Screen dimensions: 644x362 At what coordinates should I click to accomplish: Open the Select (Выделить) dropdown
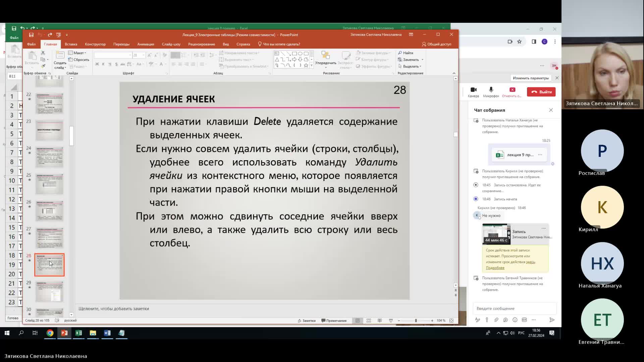click(410, 66)
